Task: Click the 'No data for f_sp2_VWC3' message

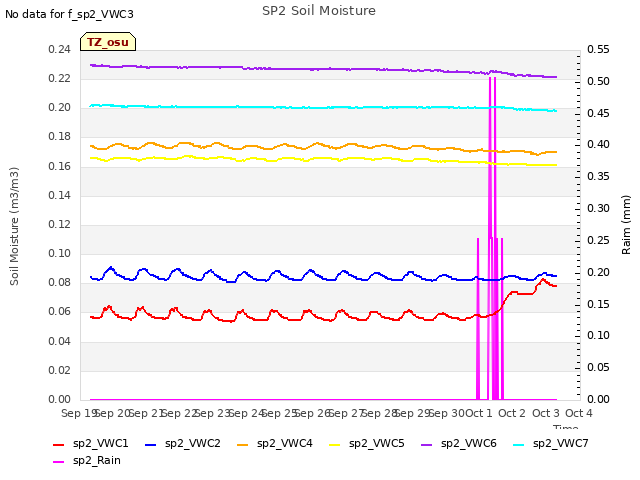Action: click(x=69, y=14)
